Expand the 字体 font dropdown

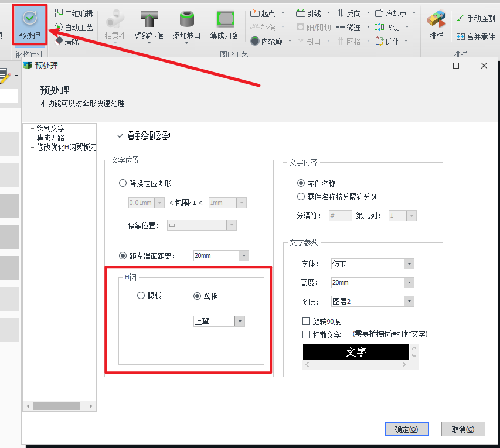[409, 264]
